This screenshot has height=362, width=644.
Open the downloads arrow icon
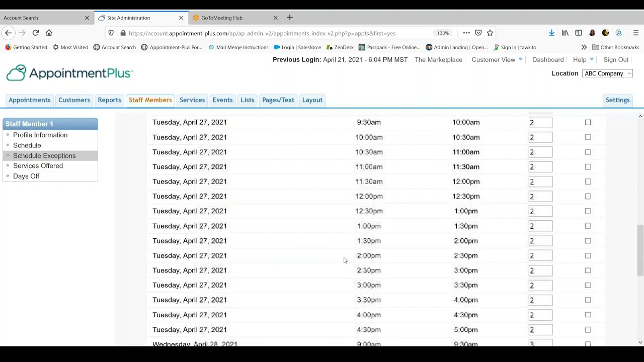(551, 33)
